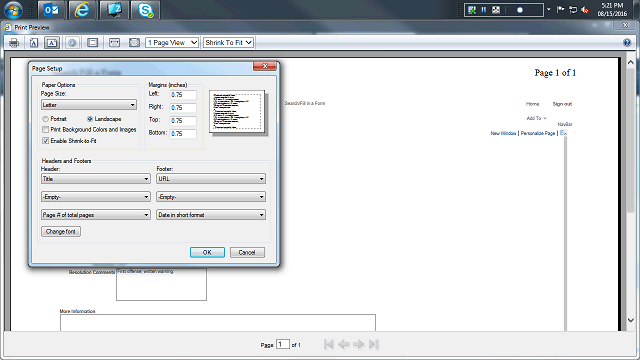Click the preview scrollbar up arrow
This screenshot has height=360, width=640.
630,62
